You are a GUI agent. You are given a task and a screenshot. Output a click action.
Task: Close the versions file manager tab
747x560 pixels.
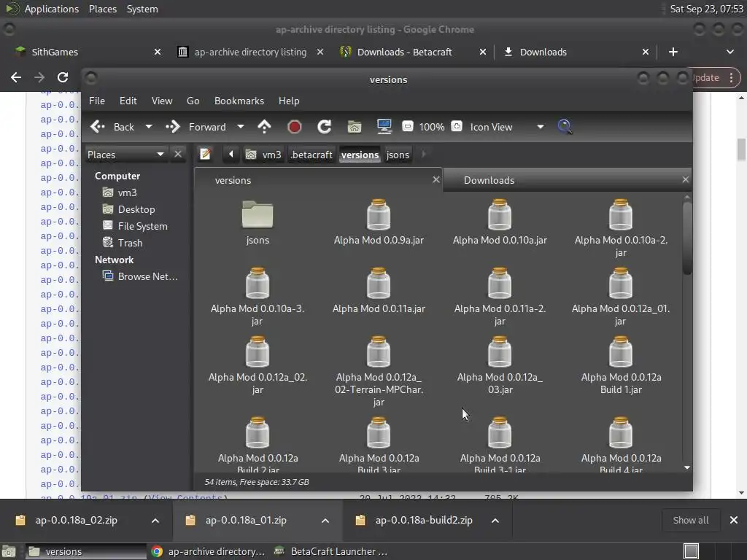[x=436, y=179]
